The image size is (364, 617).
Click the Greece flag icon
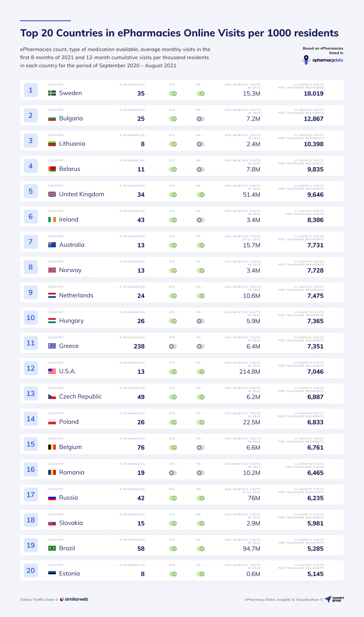pos(52,346)
